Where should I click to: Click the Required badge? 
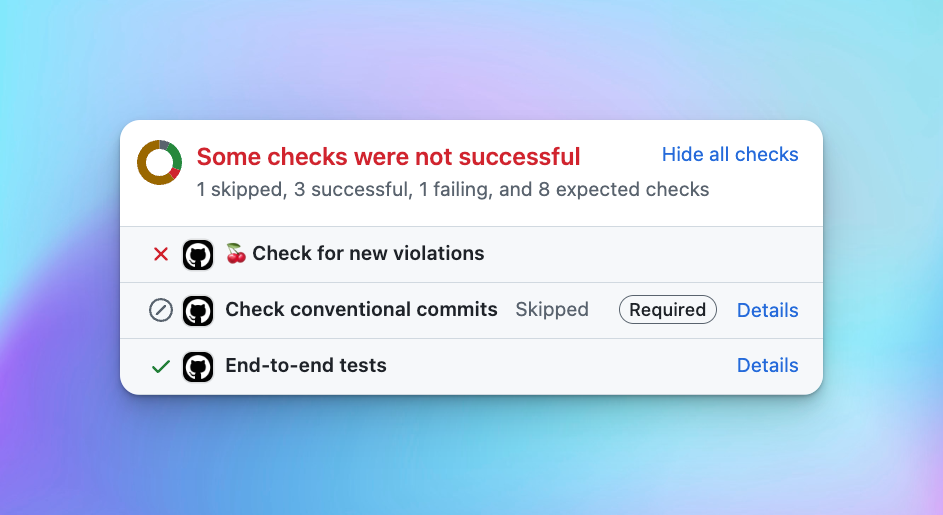click(668, 310)
